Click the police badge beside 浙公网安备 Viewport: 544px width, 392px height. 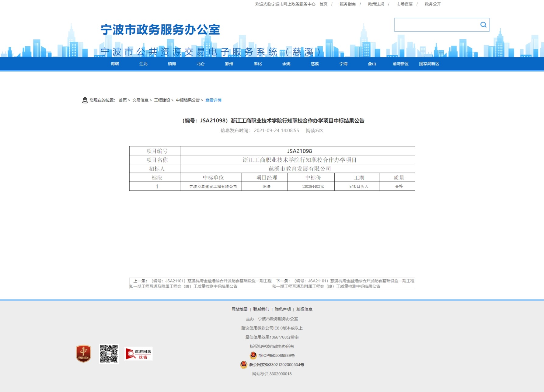point(244,365)
